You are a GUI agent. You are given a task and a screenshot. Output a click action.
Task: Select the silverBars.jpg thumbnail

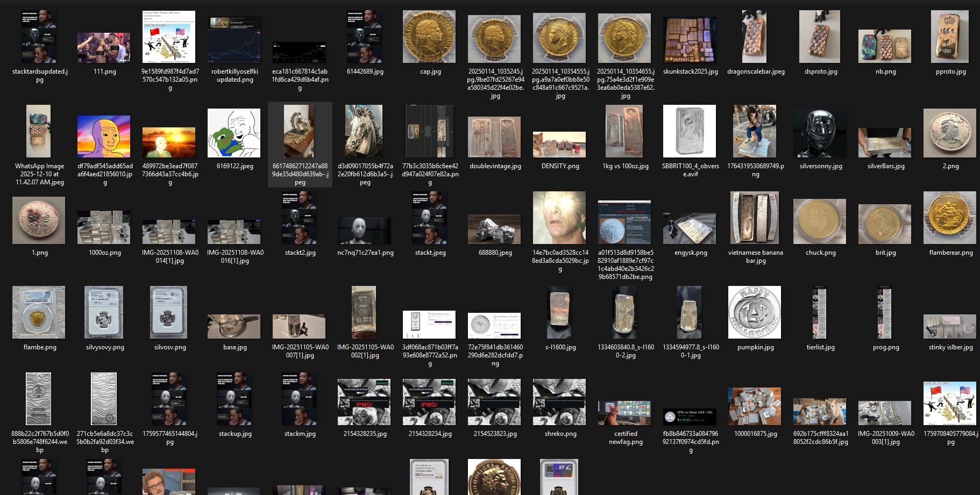pos(885,142)
